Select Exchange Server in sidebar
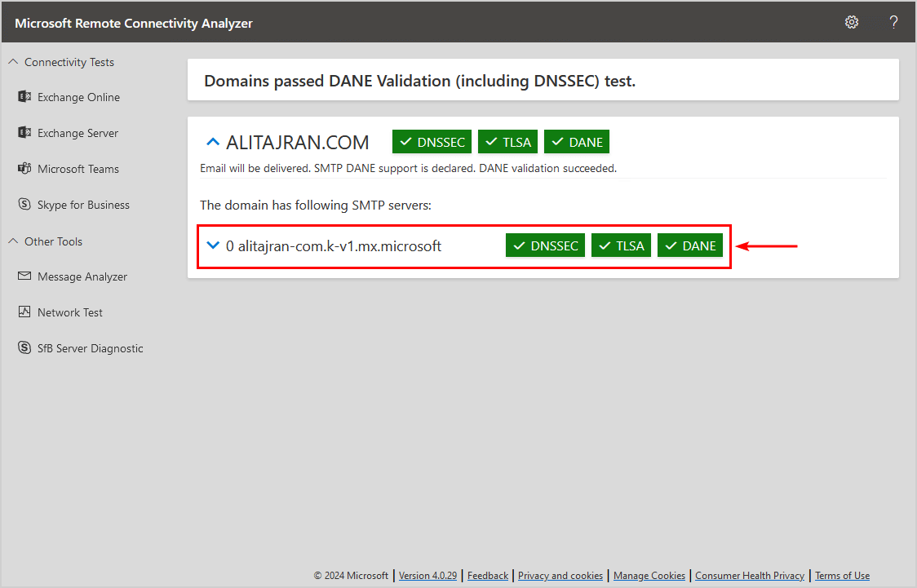 tap(78, 133)
